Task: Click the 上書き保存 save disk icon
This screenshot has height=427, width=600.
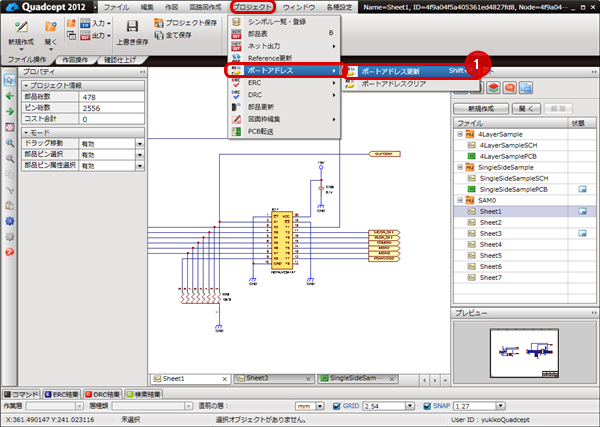Action: pyautogui.click(x=132, y=26)
